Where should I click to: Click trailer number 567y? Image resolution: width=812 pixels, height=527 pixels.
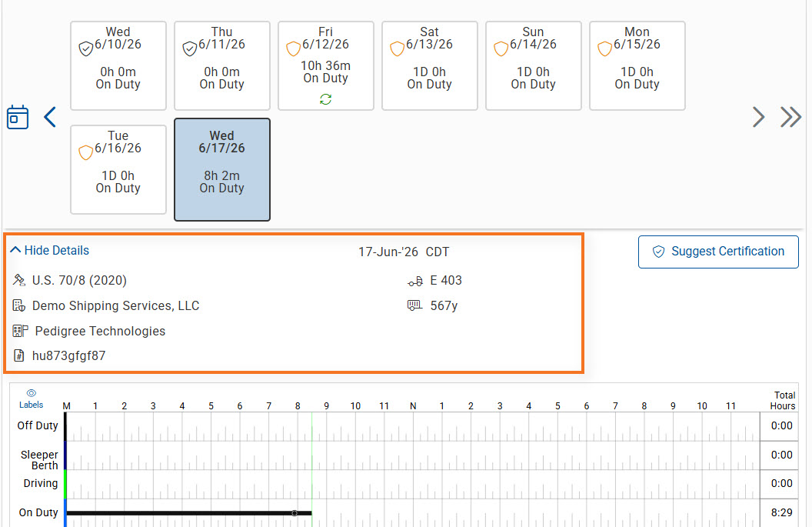[444, 305]
